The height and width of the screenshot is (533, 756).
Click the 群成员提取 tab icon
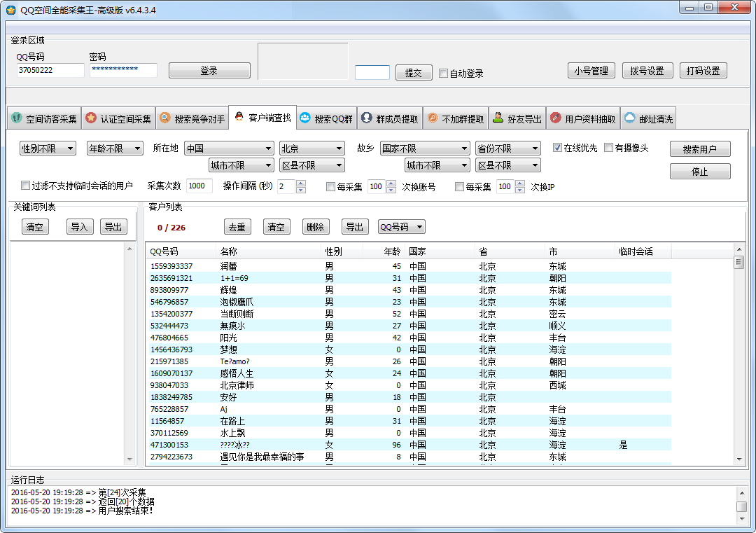(x=367, y=118)
